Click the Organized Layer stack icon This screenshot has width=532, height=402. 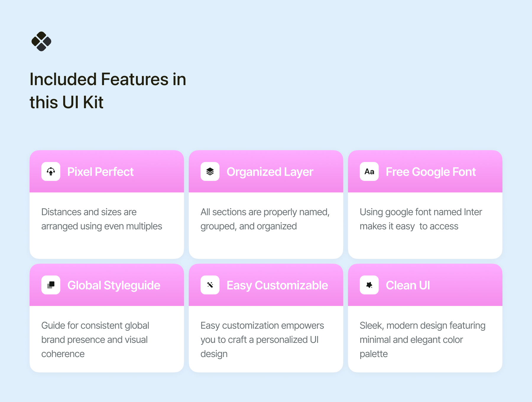tap(210, 171)
